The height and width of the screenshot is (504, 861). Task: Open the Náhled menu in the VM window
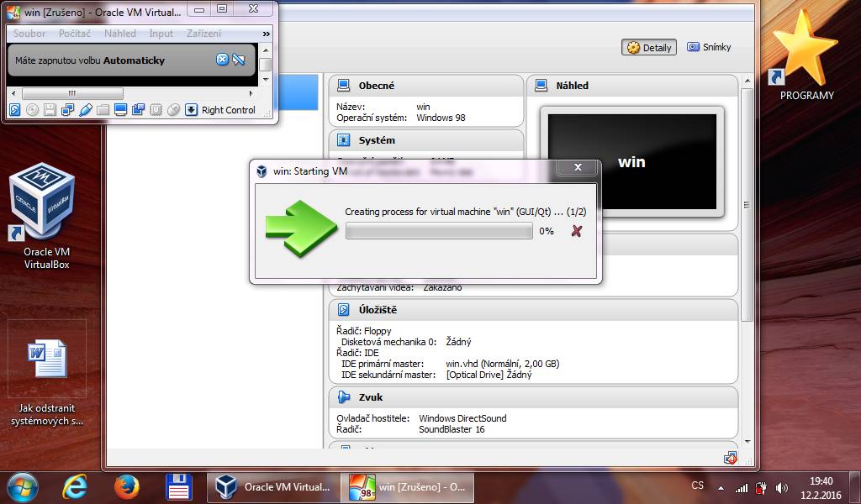120,34
